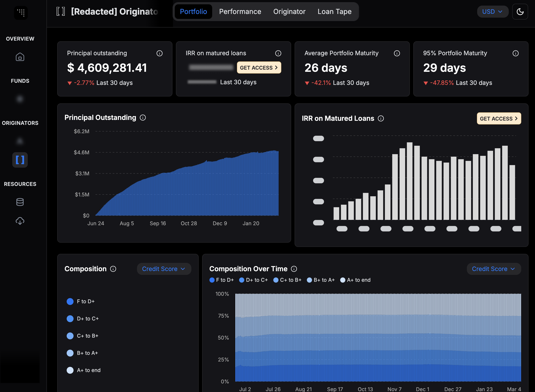
Task: Click info icon on 95% Portfolio Maturity
Action: 515,53
